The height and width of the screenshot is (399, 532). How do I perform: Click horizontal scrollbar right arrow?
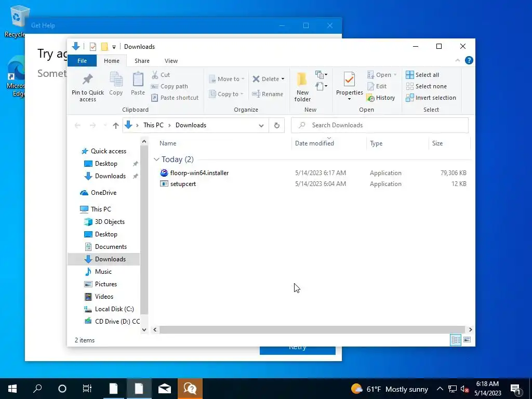(x=470, y=329)
